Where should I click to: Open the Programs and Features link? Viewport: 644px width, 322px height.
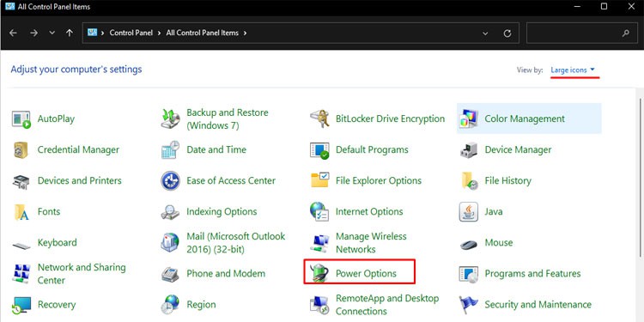point(532,274)
